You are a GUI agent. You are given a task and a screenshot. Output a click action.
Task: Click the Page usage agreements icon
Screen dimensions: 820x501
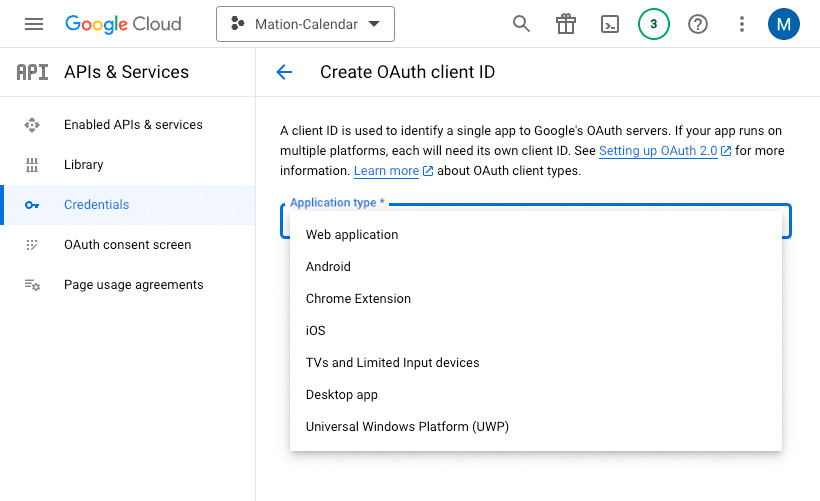[32, 285]
